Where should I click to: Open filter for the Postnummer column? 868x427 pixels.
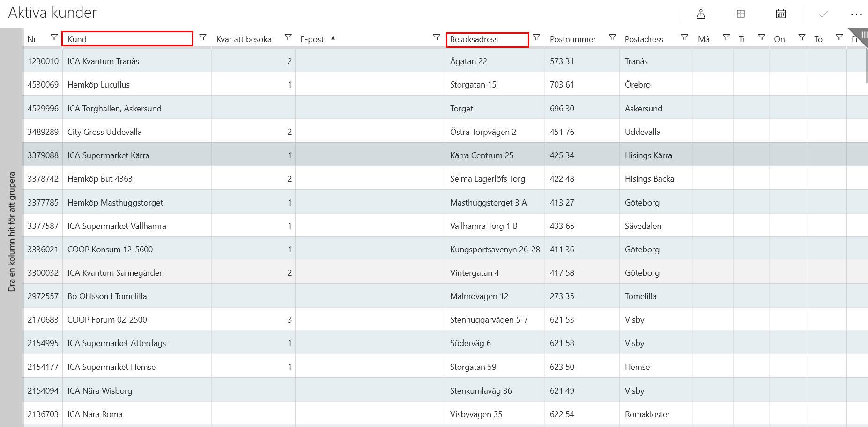click(x=612, y=37)
